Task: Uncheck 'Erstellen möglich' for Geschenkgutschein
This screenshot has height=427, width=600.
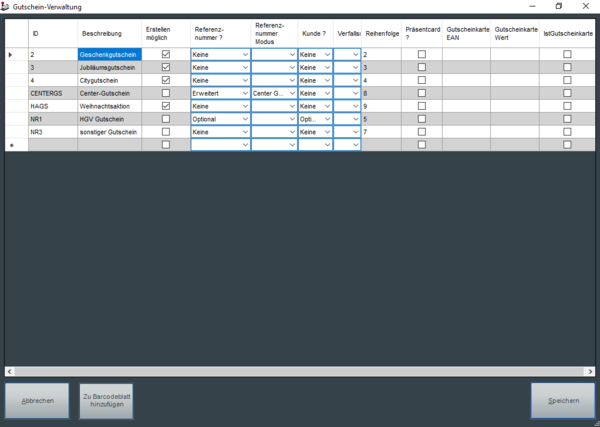Action: (166, 54)
